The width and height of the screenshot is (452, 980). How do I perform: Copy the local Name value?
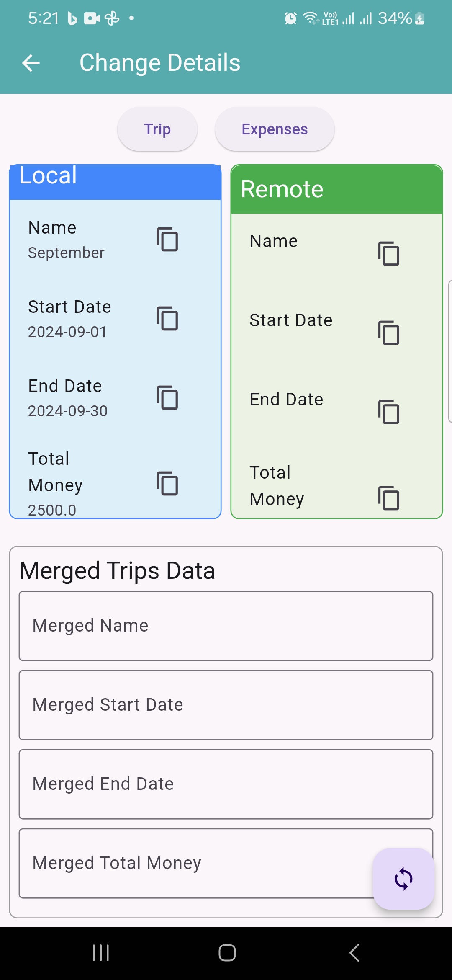(167, 240)
